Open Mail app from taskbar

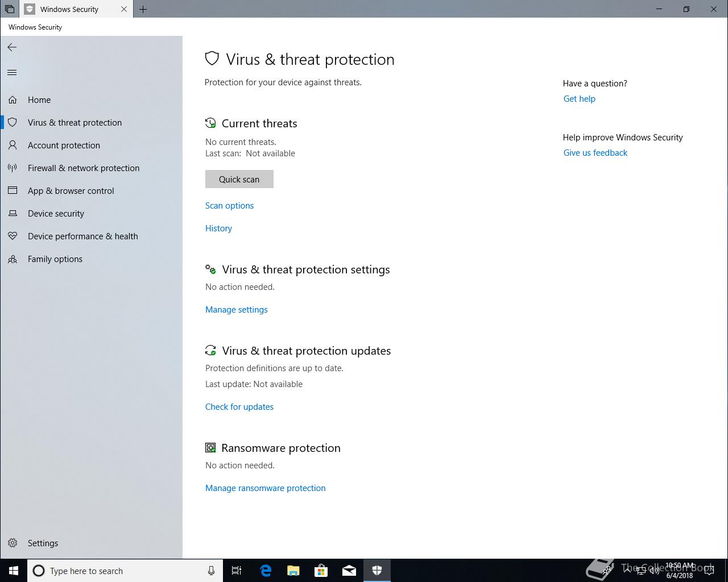pyautogui.click(x=349, y=571)
